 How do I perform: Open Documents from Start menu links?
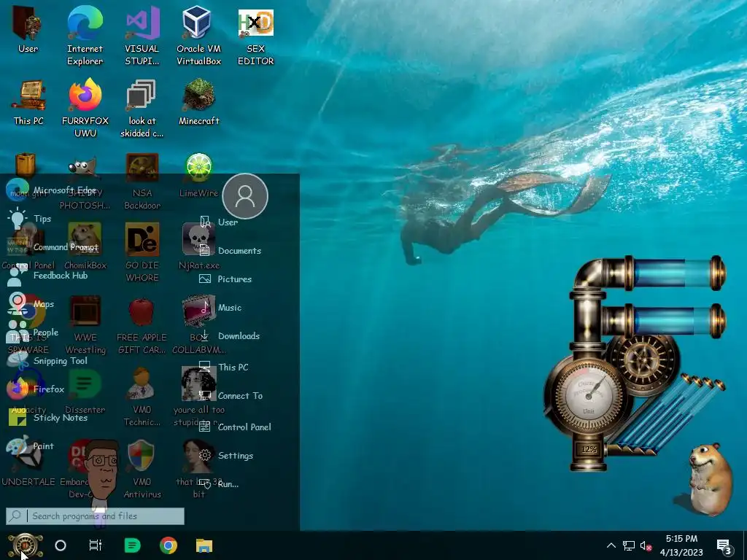click(231, 251)
